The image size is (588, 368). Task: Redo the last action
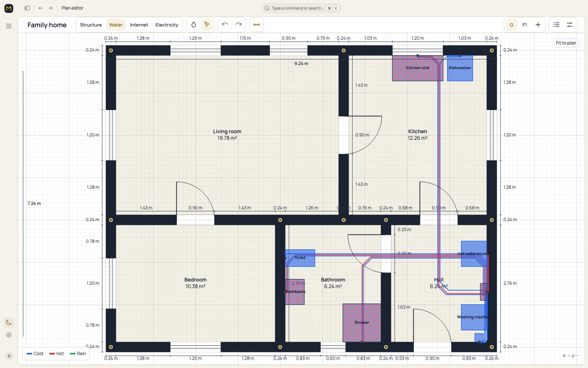pos(239,25)
